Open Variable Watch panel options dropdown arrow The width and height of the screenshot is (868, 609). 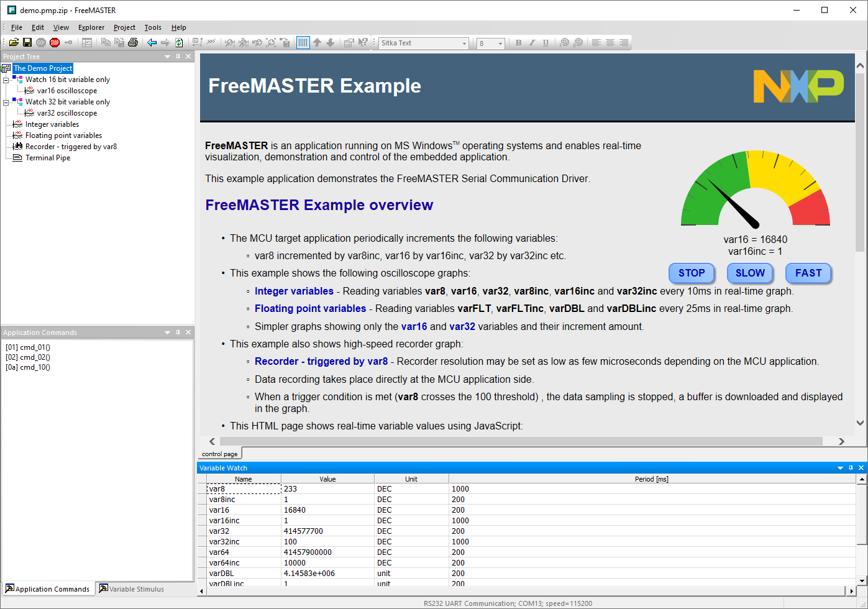(x=840, y=468)
